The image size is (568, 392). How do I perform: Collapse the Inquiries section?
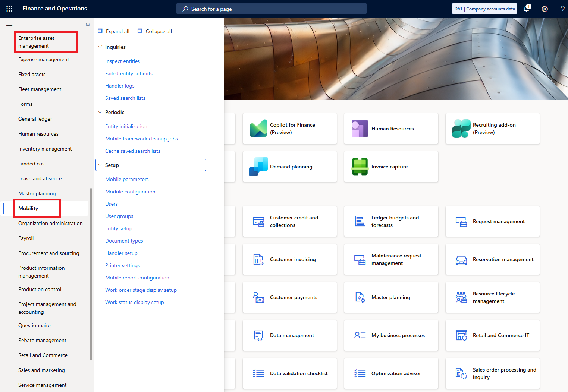(x=100, y=47)
